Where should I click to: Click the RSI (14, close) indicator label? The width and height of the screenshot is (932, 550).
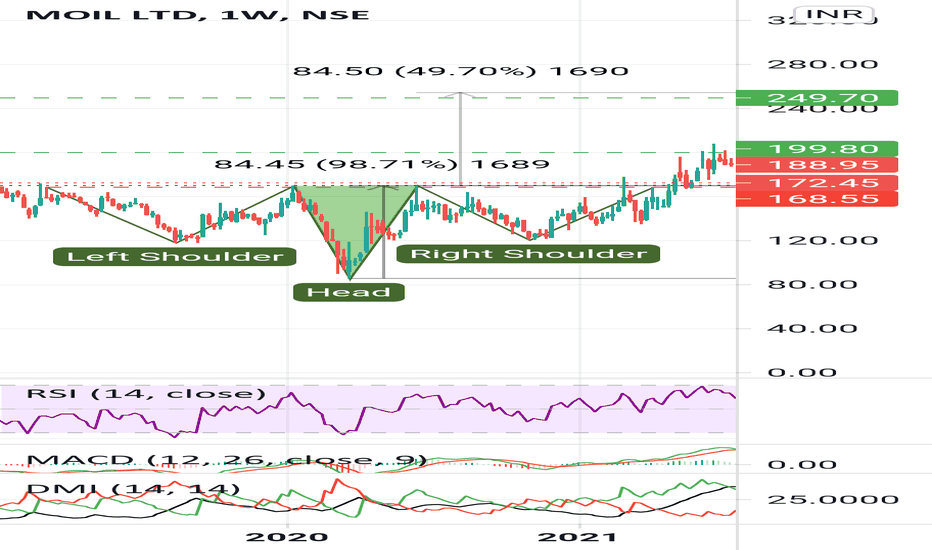click(146, 394)
